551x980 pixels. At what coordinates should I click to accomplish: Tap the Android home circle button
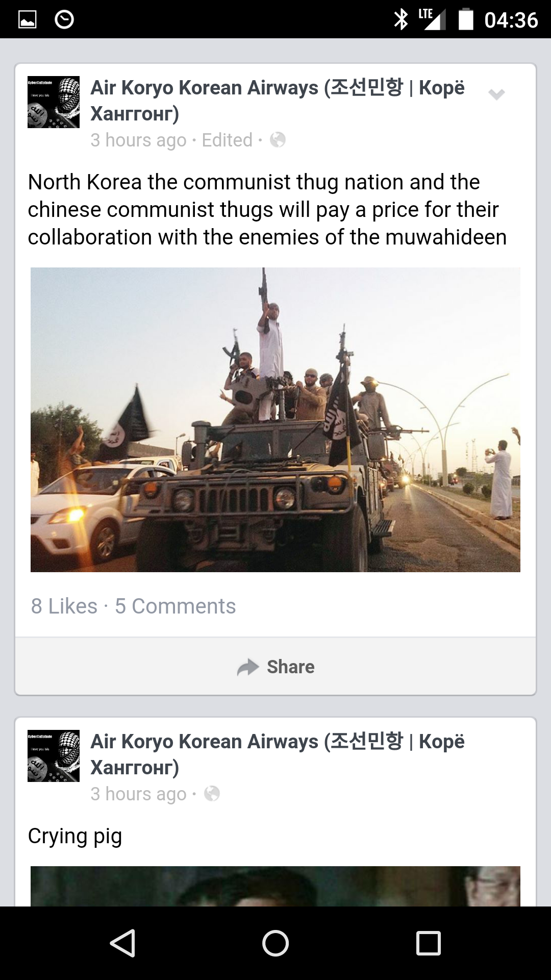coord(275,943)
